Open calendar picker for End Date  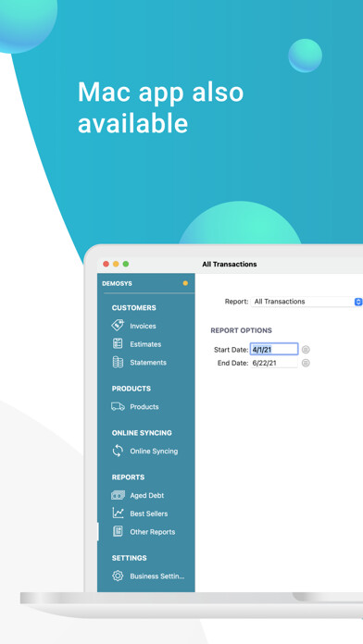(x=306, y=363)
